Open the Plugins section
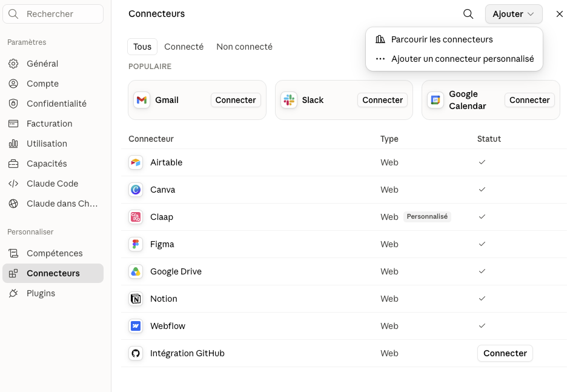Image resolution: width=573 pixels, height=392 pixels. tap(53, 293)
